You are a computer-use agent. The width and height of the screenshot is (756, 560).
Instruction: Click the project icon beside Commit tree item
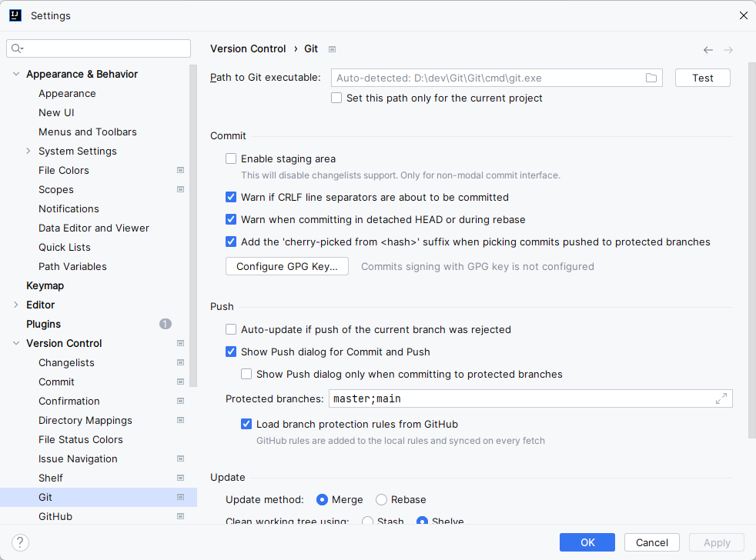[x=180, y=382]
